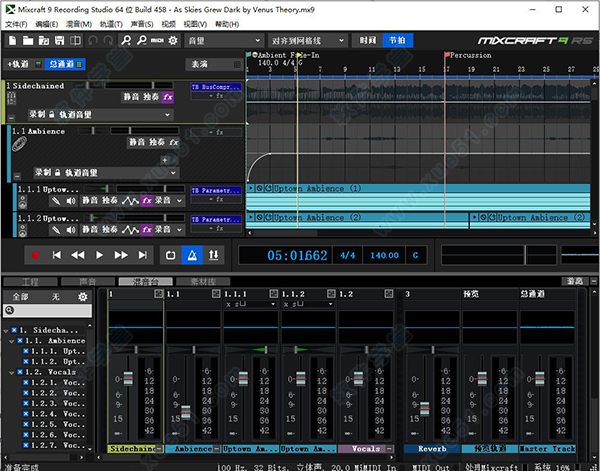Open the MIDI settings icon in the toolbar
This screenshot has height=471, width=600.
(x=157, y=40)
